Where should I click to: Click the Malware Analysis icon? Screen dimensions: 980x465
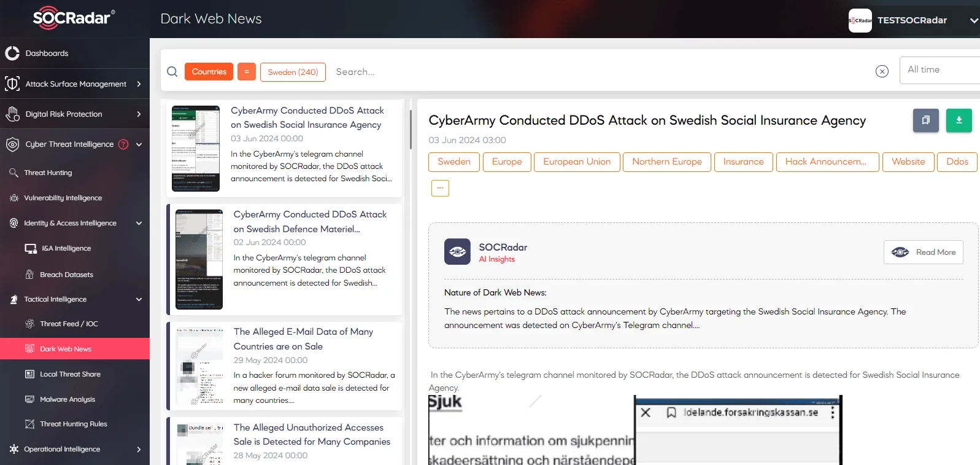29,399
